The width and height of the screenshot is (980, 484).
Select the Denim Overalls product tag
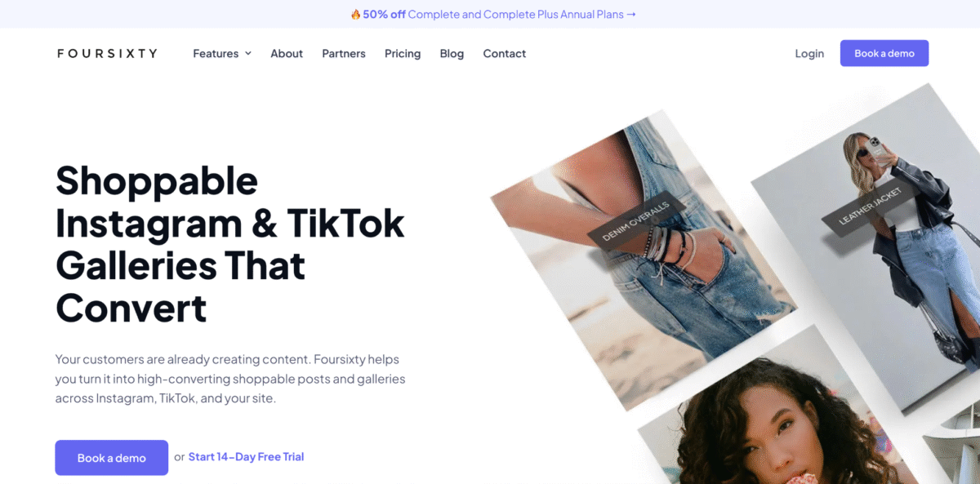pyautogui.click(x=635, y=220)
